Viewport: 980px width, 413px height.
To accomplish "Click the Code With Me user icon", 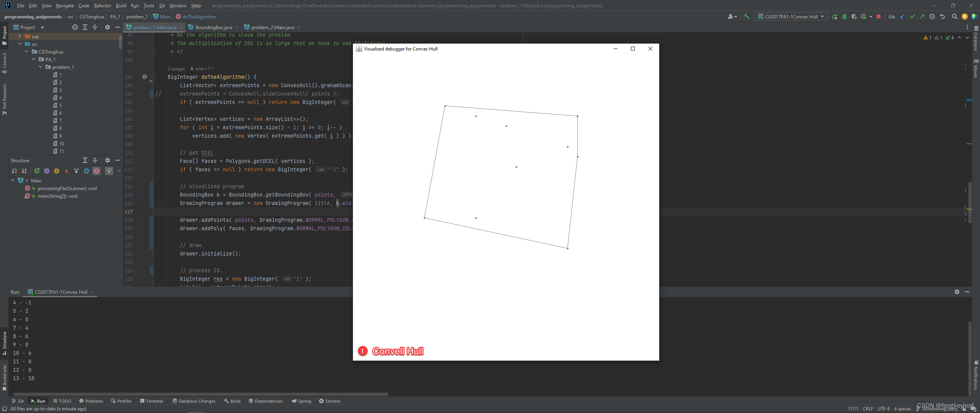I will (732, 16).
